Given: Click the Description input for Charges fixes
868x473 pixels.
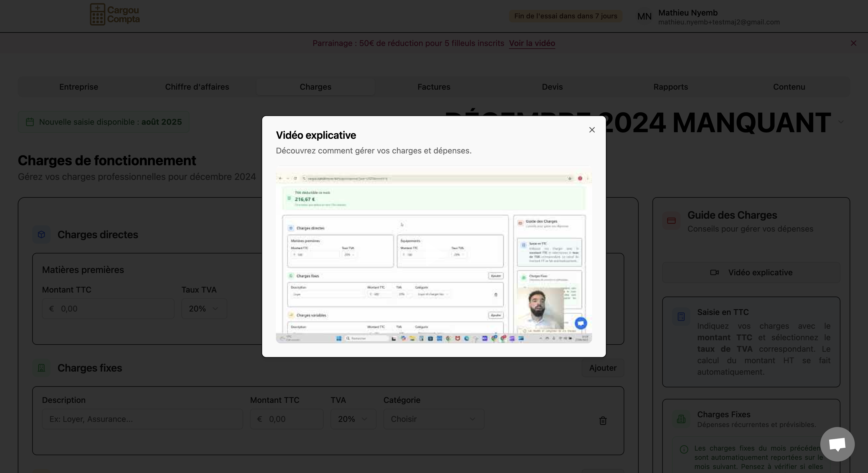Looking at the screenshot, I should coord(142,419).
